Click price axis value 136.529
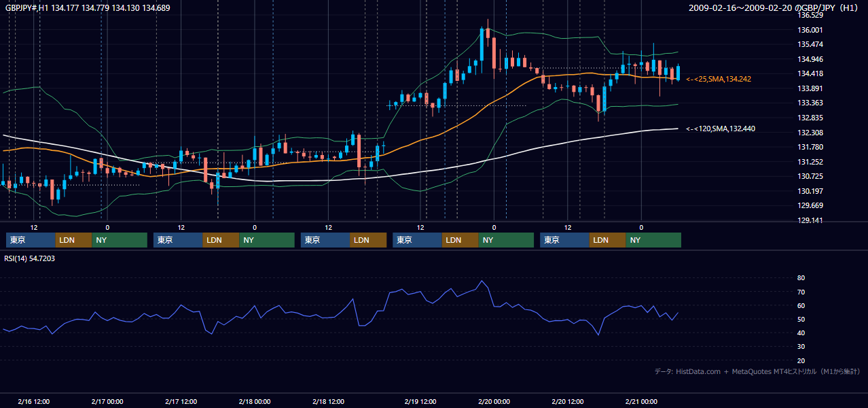This screenshot has width=868, height=408. click(810, 15)
